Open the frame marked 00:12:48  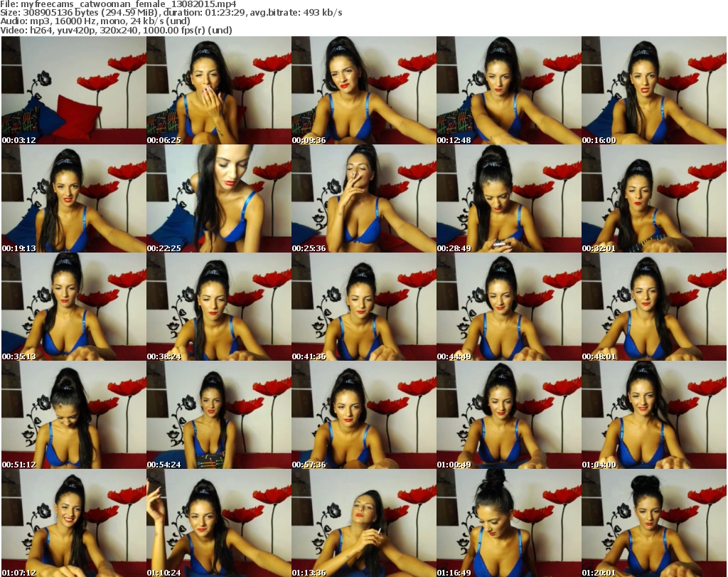point(509,90)
